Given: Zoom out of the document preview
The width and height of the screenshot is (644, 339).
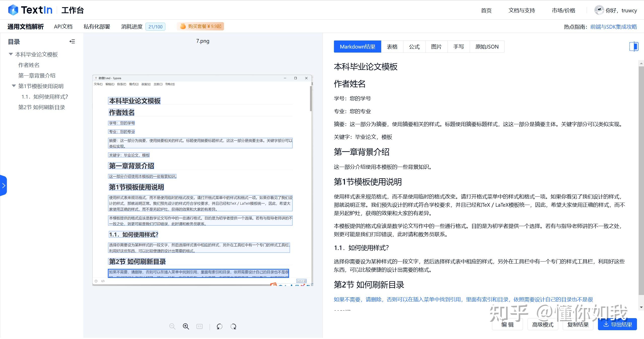Looking at the screenshot, I should [172, 326].
